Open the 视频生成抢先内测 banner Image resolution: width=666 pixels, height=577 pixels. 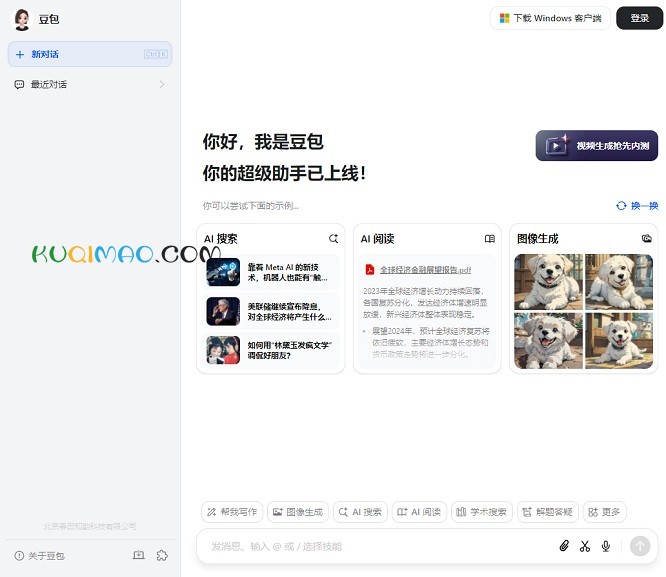[x=597, y=146]
